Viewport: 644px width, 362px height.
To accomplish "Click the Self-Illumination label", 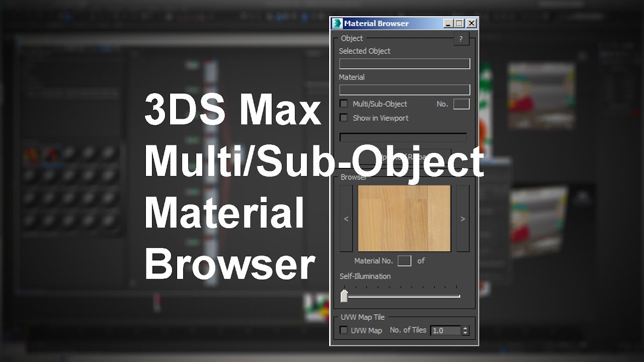I will [x=365, y=276].
